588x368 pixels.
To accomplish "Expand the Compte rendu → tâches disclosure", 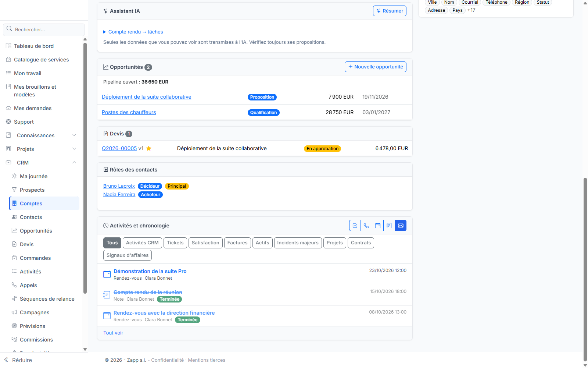I will tap(133, 32).
